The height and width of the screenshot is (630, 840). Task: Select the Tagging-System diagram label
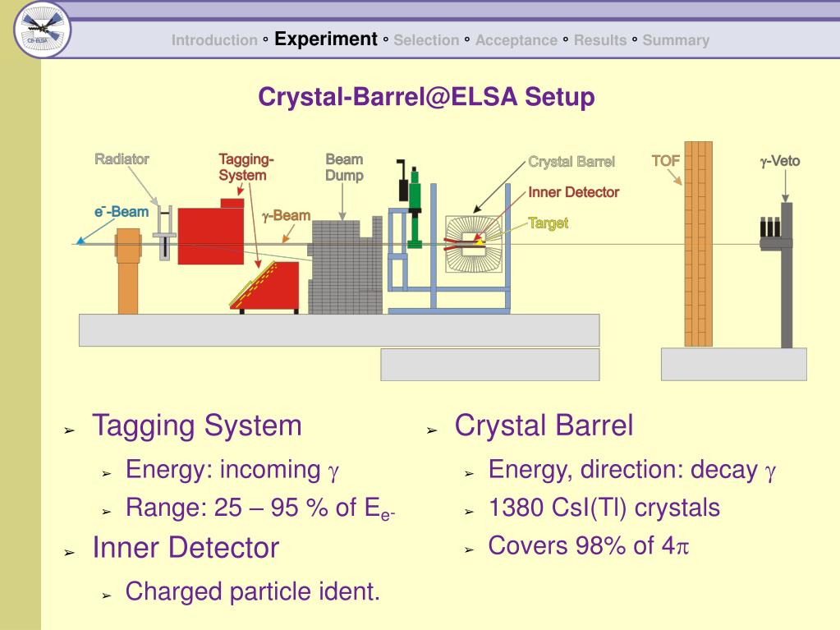[x=246, y=167]
